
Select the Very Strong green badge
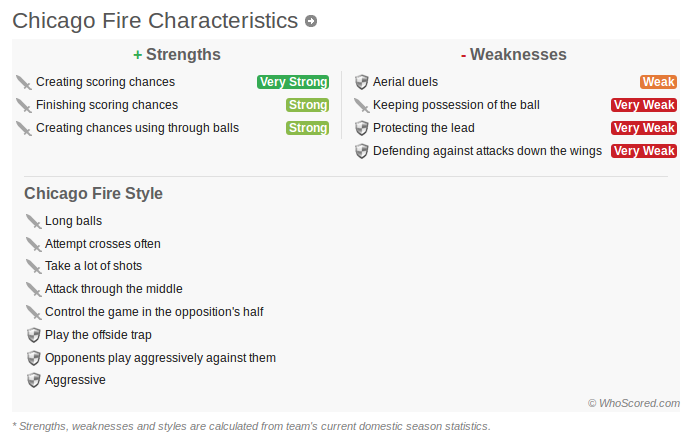(x=293, y=82)
